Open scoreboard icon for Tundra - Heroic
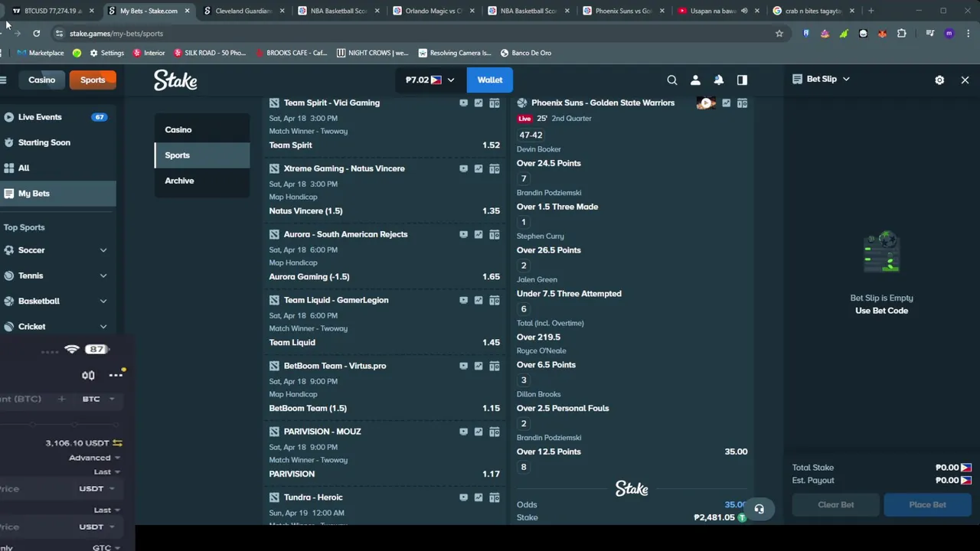 click(495, 497)
